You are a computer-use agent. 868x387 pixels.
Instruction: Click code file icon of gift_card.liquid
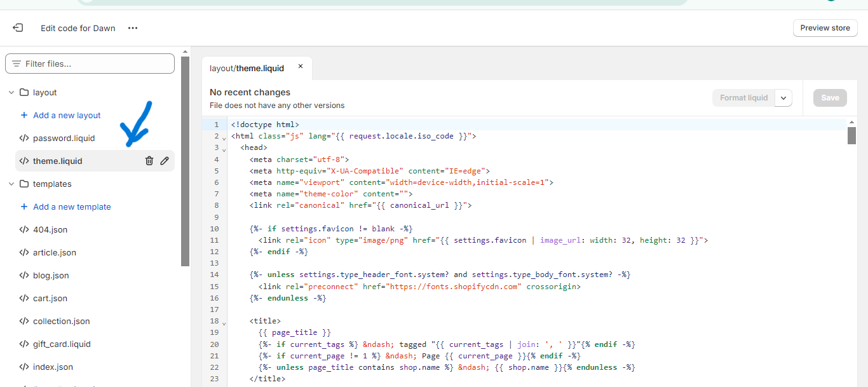coord(24,344)
